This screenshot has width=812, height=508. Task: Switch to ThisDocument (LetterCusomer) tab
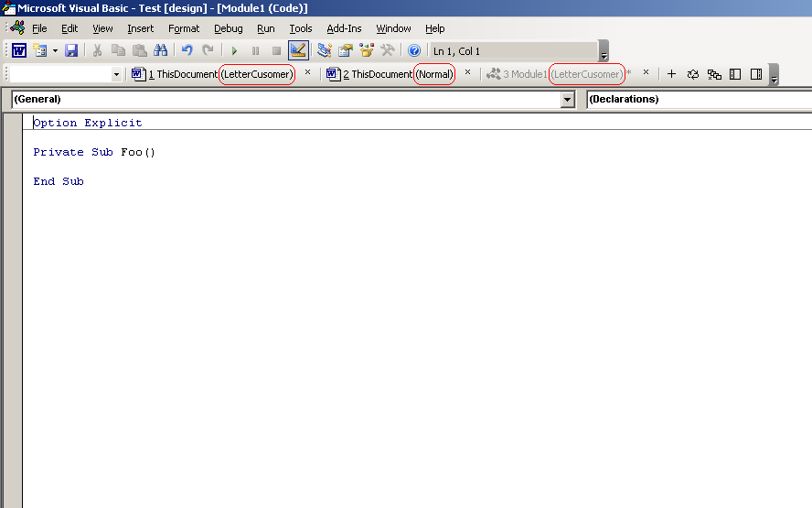point(213,74)
